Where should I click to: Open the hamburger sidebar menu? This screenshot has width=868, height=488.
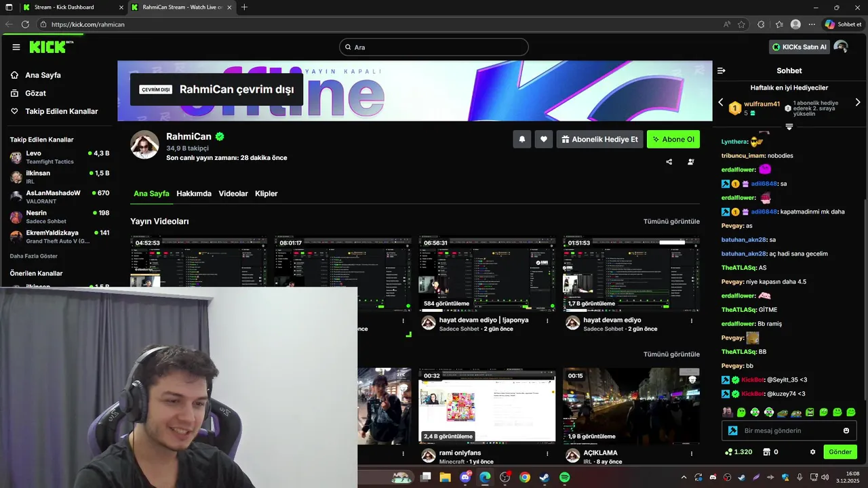(x=16, y=47)
